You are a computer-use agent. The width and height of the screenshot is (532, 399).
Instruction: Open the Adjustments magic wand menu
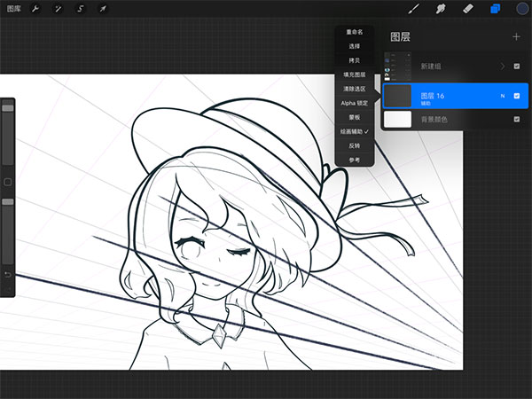pos(58,9)
